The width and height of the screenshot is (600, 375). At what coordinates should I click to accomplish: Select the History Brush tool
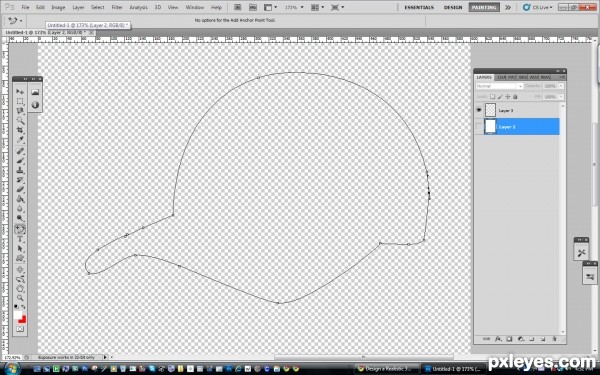tap(20, 180)
